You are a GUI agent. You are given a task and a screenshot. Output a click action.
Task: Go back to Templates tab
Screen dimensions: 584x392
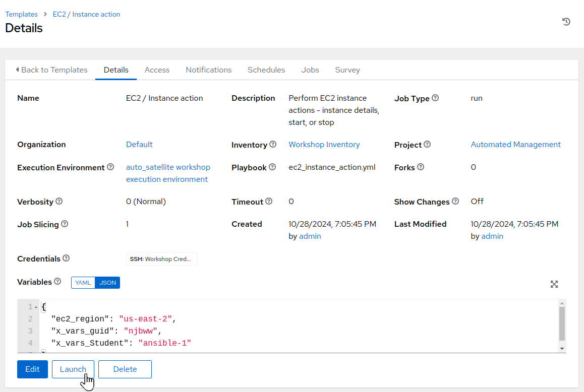click(51, 70)
